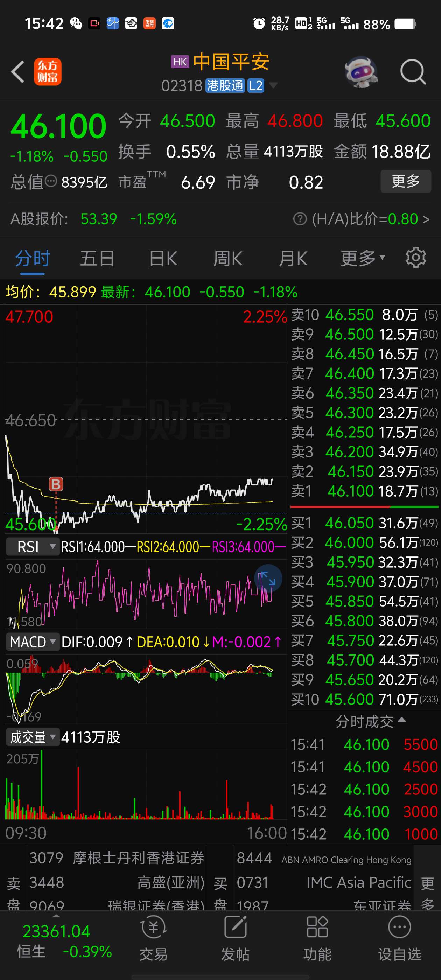Select the 分时 tab

[x=33, y=258]
